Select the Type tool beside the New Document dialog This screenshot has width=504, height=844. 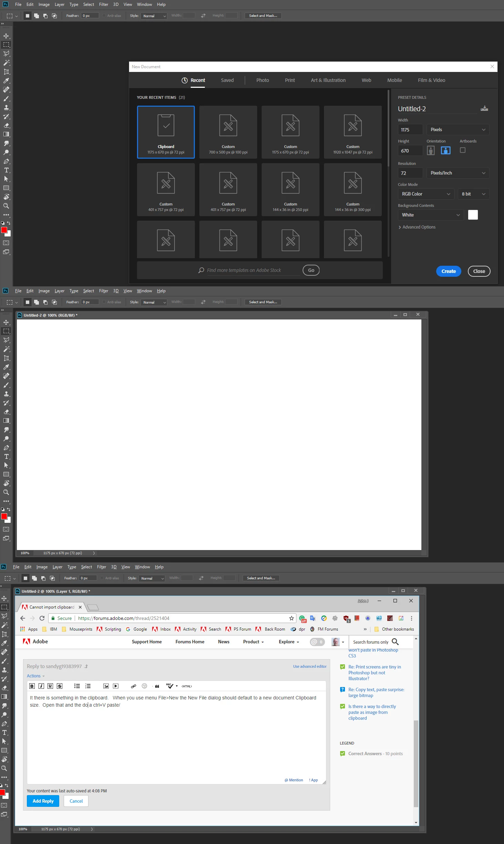tap(6, 170)
